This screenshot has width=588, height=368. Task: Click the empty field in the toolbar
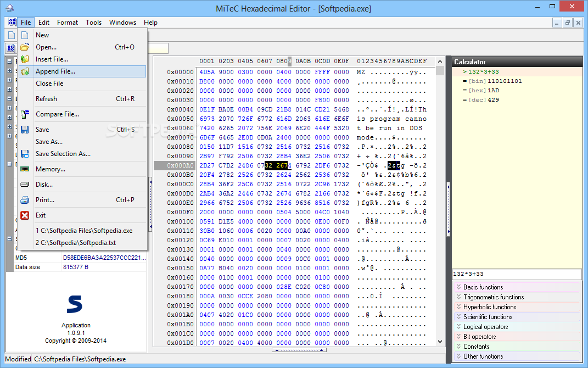[x=158, y=48]
